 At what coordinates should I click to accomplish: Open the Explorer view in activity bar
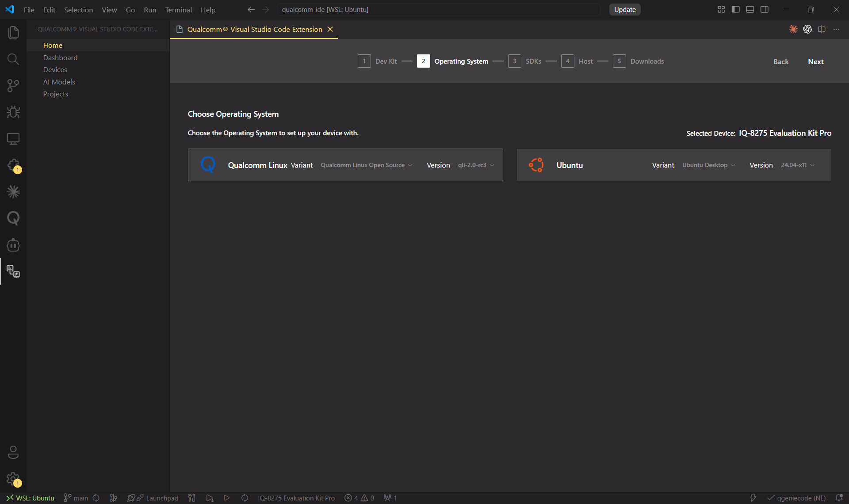(13, 33)
